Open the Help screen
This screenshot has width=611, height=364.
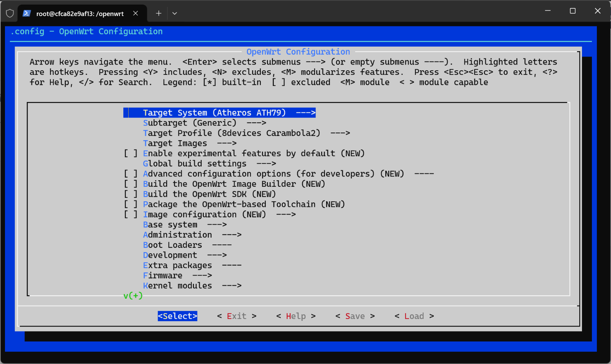(x=296, y=316)
